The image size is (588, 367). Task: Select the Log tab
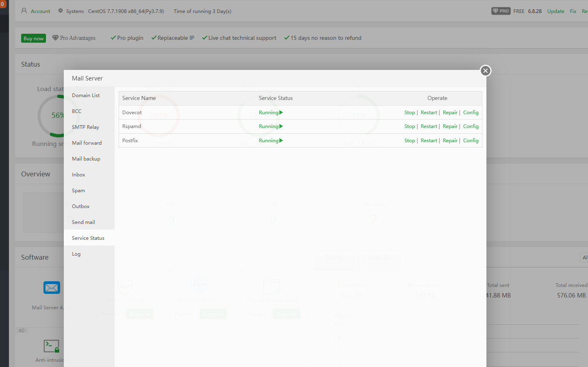(x=76, y=254)
